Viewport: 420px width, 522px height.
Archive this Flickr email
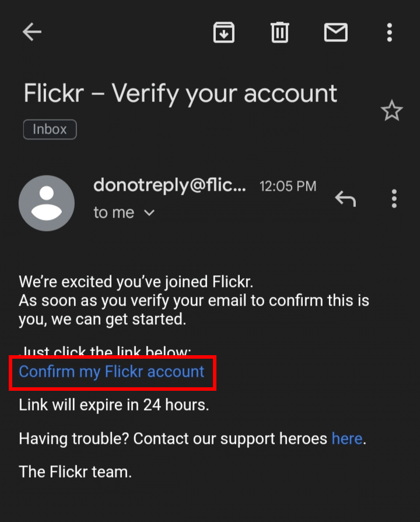pos(224,32)
